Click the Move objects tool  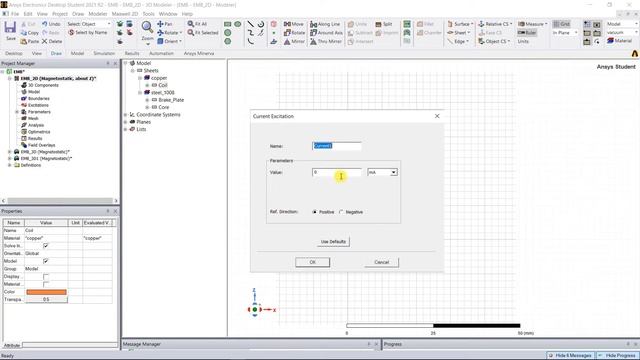(293, 24)
